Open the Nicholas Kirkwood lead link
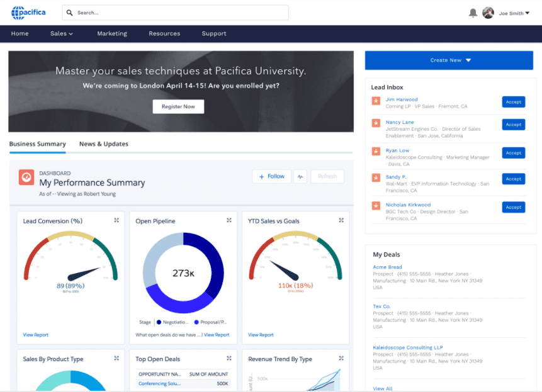This screenshot has height=392, width=542. point(408,204)
